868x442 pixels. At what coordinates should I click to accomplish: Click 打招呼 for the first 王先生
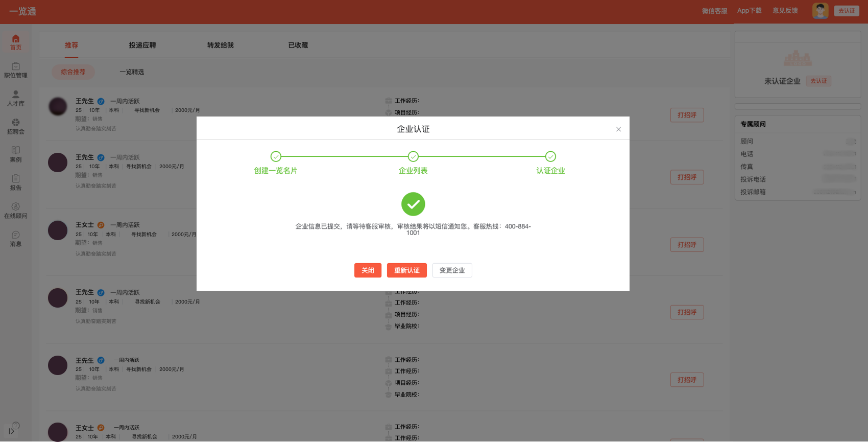(687, 115)
